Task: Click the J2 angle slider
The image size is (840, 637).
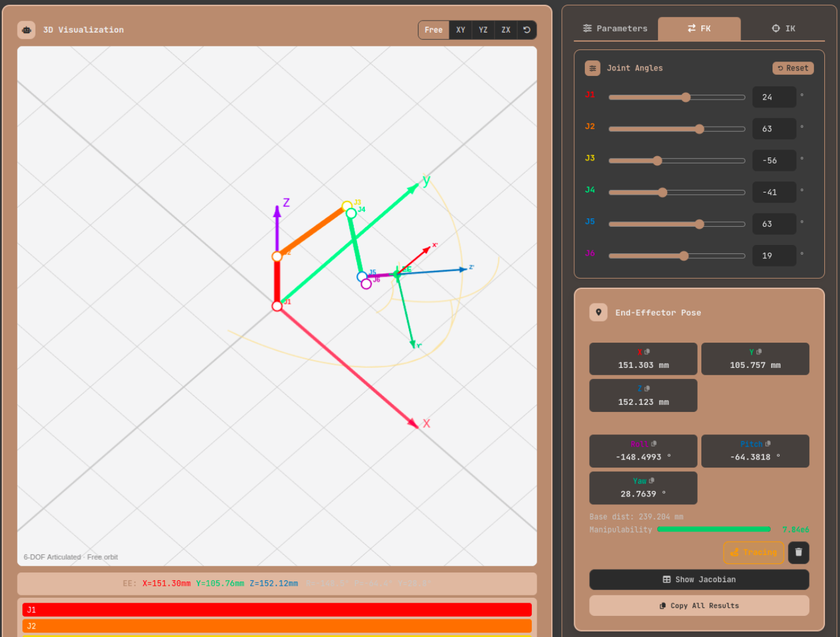Action: (699, 128)
